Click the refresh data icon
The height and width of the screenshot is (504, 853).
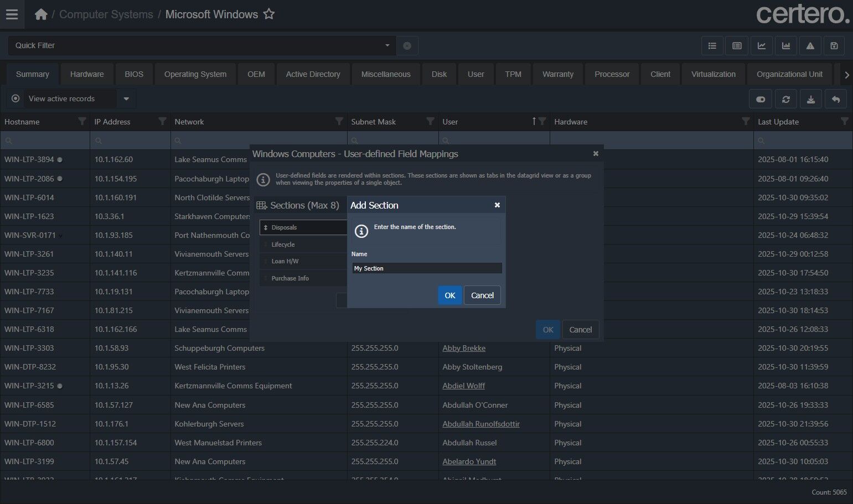[x=786, y=99]
